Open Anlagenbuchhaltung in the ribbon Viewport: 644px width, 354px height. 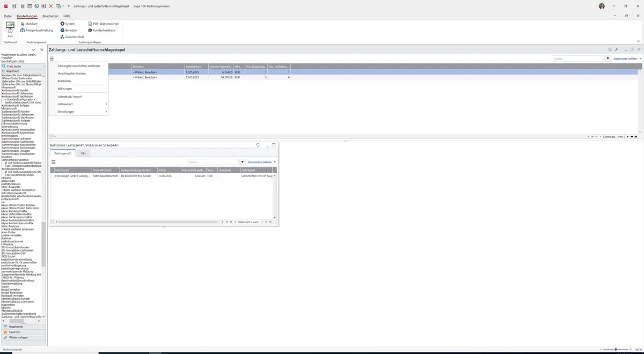37,30
